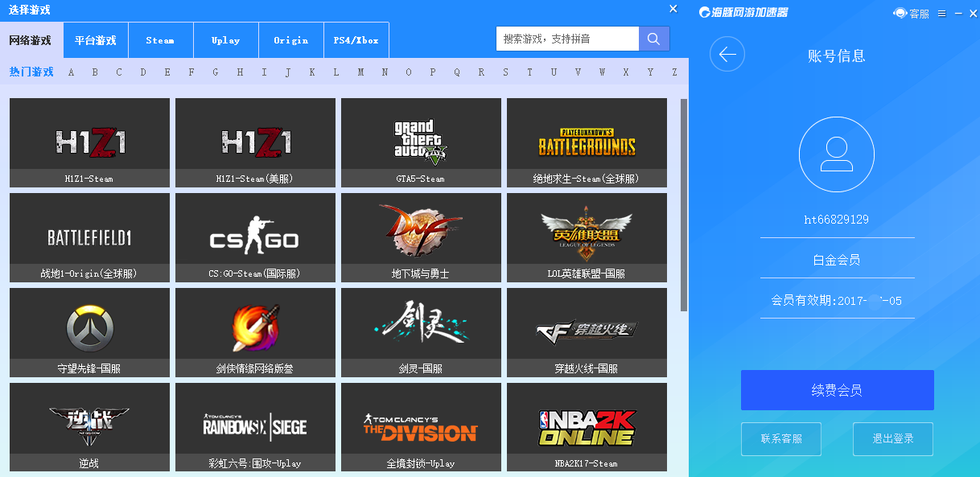Select the H1Z1-Steam(美服) game tile
This screenshot has height=477, width=980.
tap(255, 142)
